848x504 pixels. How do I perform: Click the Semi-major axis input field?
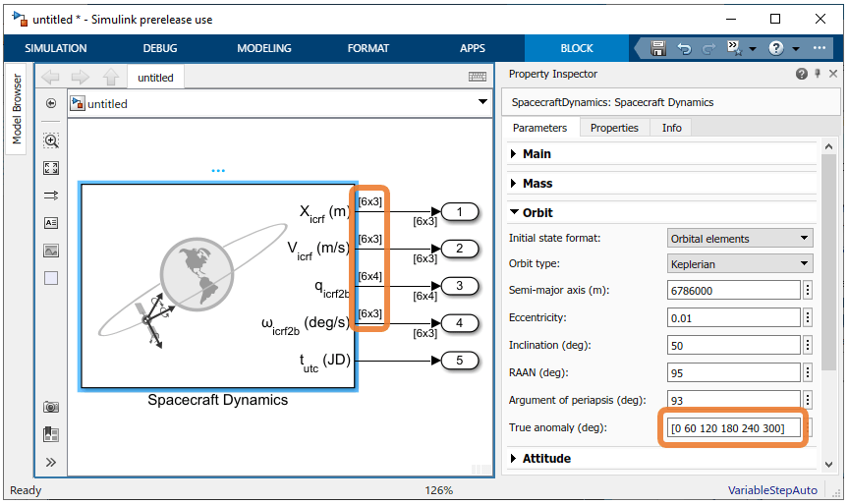coord(733,291)
